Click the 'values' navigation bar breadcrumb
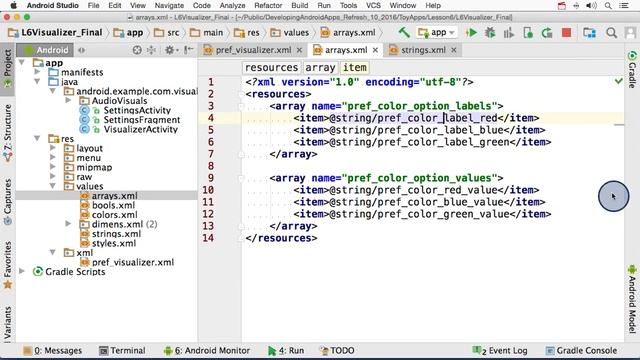Viewport: 640px width, 360px height. tap(290, 32)
